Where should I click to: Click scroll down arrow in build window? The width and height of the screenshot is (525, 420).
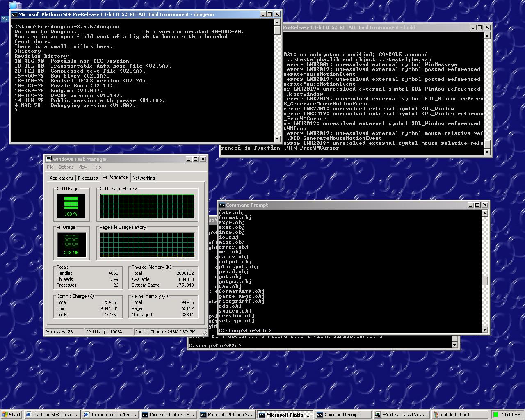tap(487, 152)
